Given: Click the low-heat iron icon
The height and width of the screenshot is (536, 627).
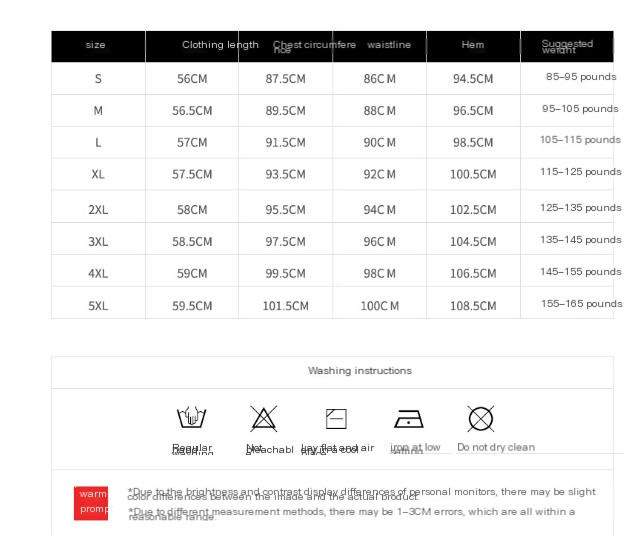Looking at the screenshot, I should [x=409, y=419].
